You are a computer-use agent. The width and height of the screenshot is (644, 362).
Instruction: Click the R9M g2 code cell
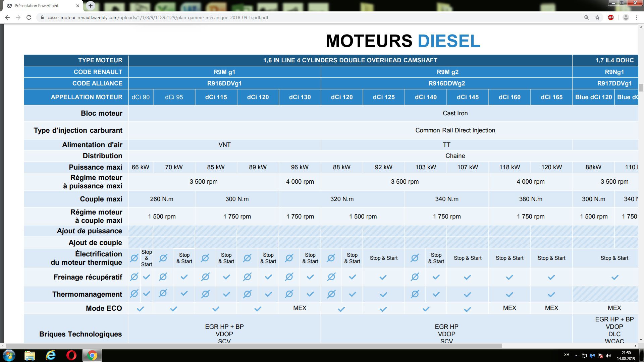447,72
